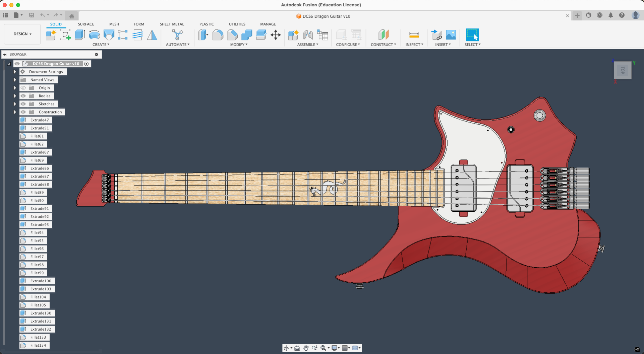Viewport: 644px width, 354px height.
Task: Click the Joint tool in Assemble
Action: pyautogui.click(x=308, y=35)
